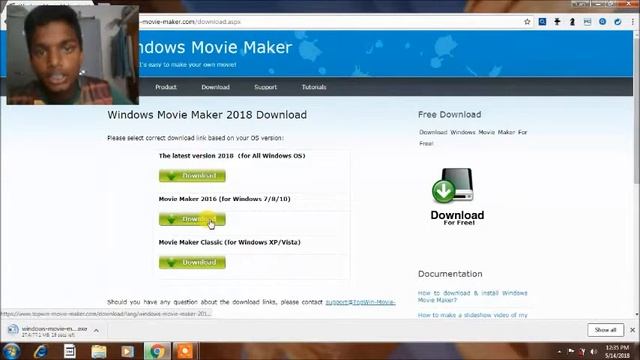Open the Support nav item
640x360 pixels.
pyautogui.click(x=265, y=87)
